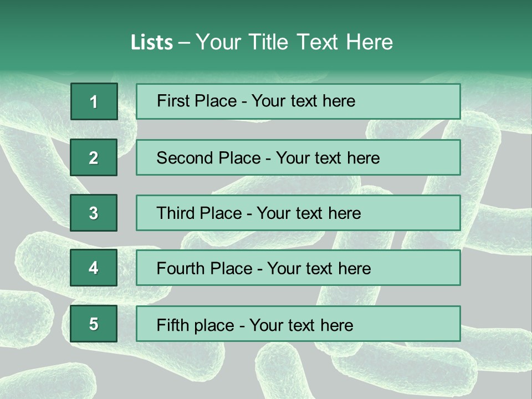Click the dash in the slide title
532x399 pixels.
pyautogui.click(x=184, y=42)
